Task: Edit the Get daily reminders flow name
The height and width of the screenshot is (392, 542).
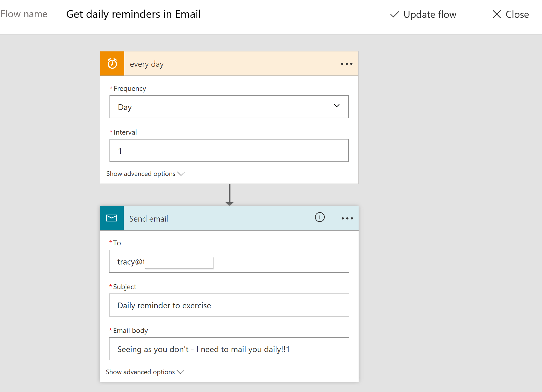Action: click(133, 14)
